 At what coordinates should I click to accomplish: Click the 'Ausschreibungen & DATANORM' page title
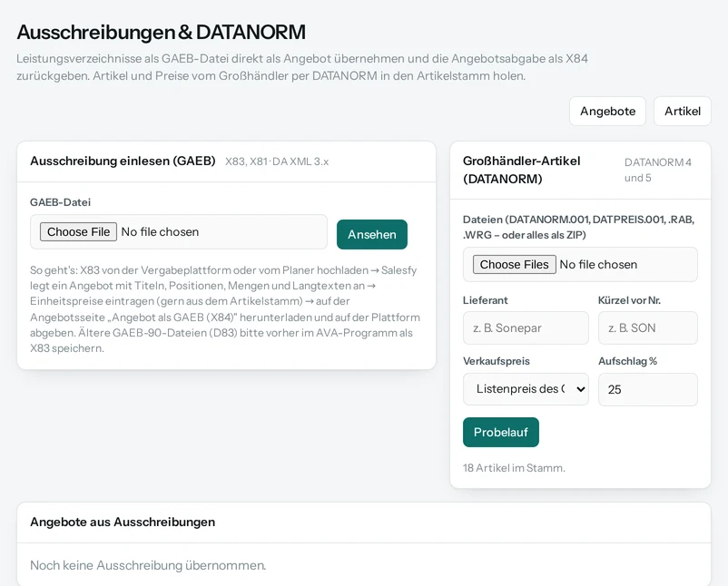[161, 32]
